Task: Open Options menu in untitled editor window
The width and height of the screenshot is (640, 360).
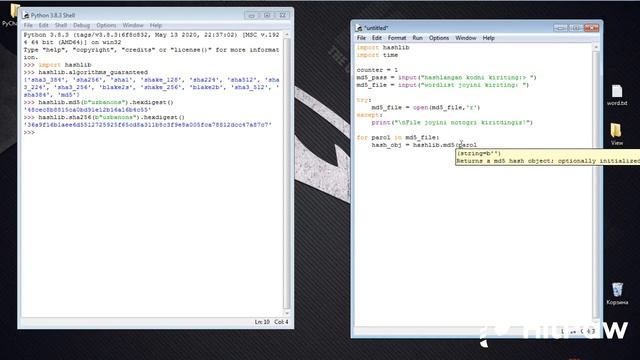Action: [x=439, y=38]
